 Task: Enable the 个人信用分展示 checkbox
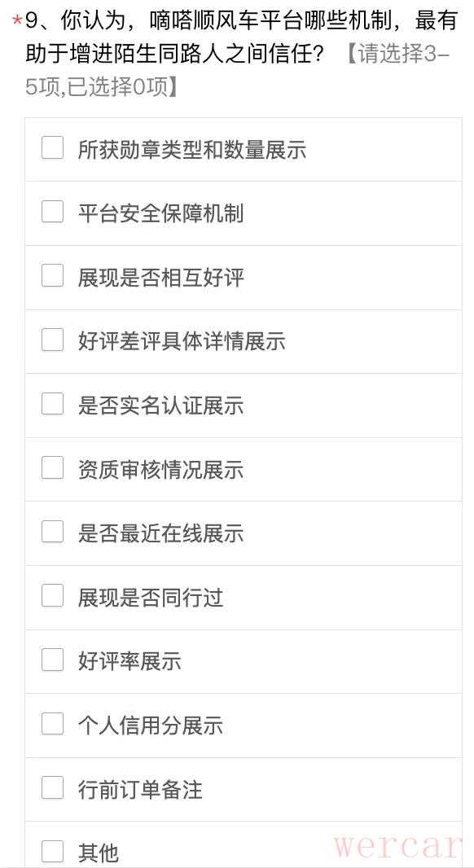[53, 724]
